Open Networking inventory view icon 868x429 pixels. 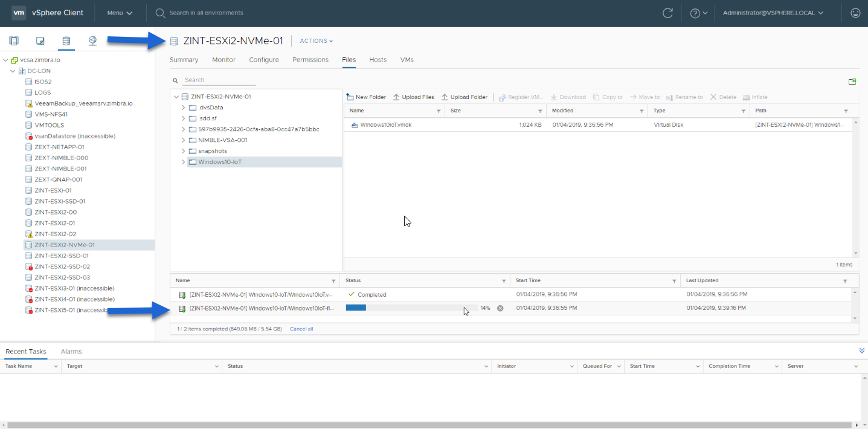[x=92, y=41]
